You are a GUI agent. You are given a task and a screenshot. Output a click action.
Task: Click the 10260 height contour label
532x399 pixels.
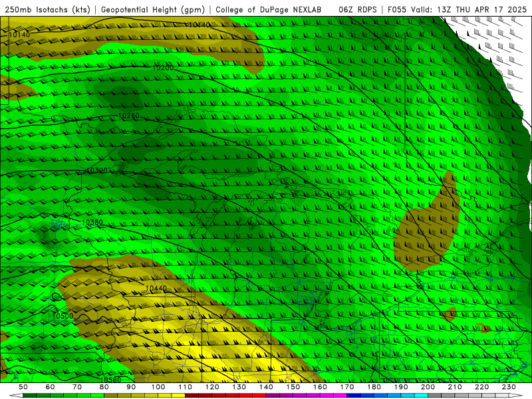pyautogui.click(x=129, y=116)
